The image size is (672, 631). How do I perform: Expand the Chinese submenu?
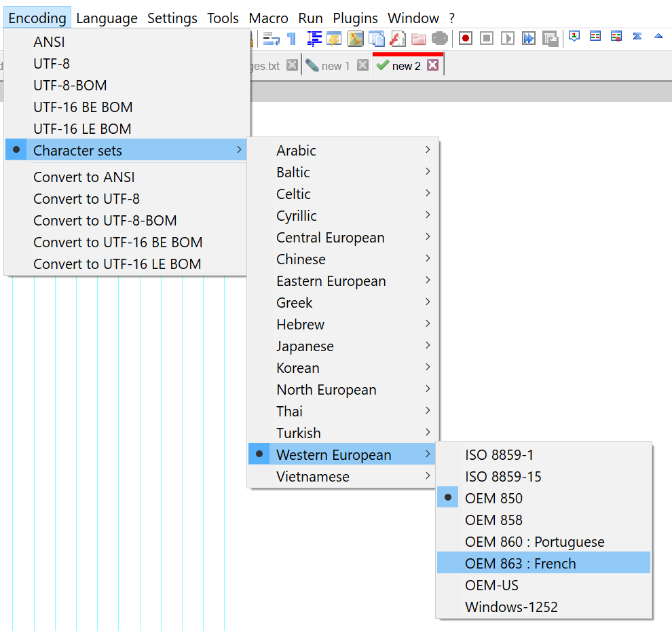click(x=343, y=259)
